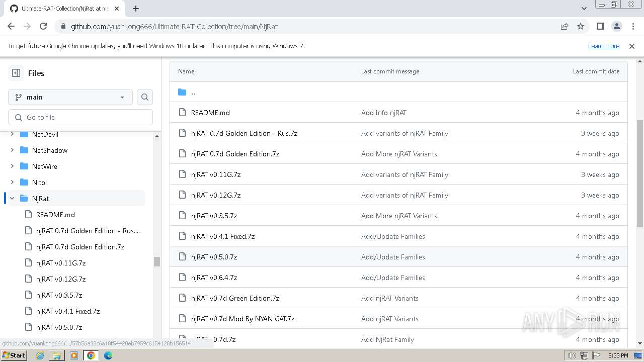
Task: Open njRAT v0.5.0.7z in the file tree
Action: tap(59, 327)
